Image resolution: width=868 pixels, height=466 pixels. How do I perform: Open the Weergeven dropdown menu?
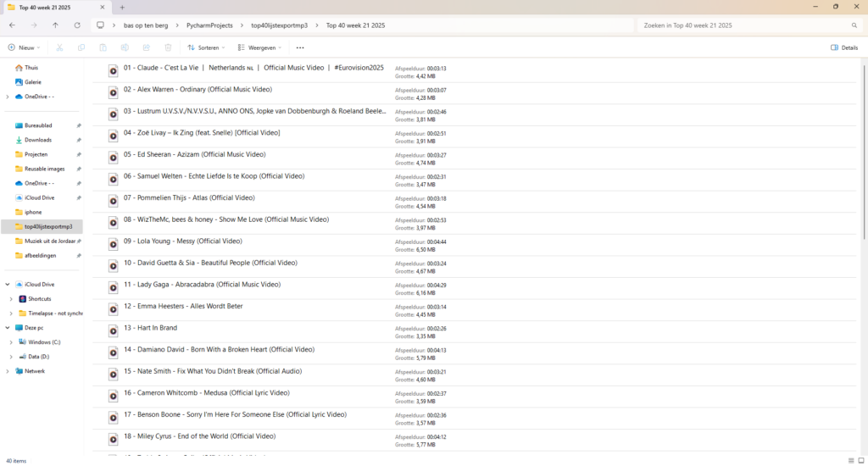point(259,47)
